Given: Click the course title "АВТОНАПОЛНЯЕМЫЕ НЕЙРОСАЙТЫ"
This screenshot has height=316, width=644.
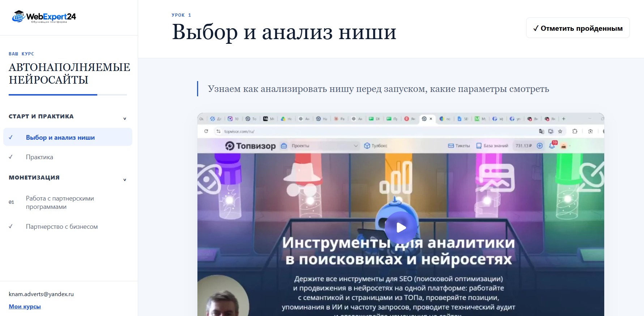Looking at the screenshot, I should coord(69,73).
